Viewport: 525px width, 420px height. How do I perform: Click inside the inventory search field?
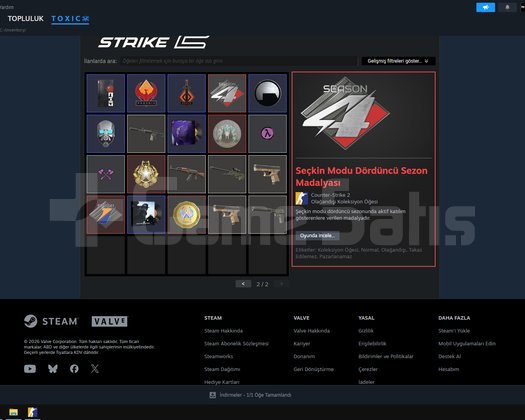click(x=238, y=61)
